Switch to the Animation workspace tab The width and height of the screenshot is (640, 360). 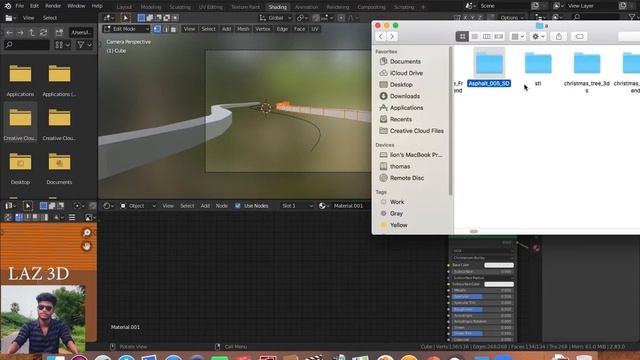click(306, 7)
